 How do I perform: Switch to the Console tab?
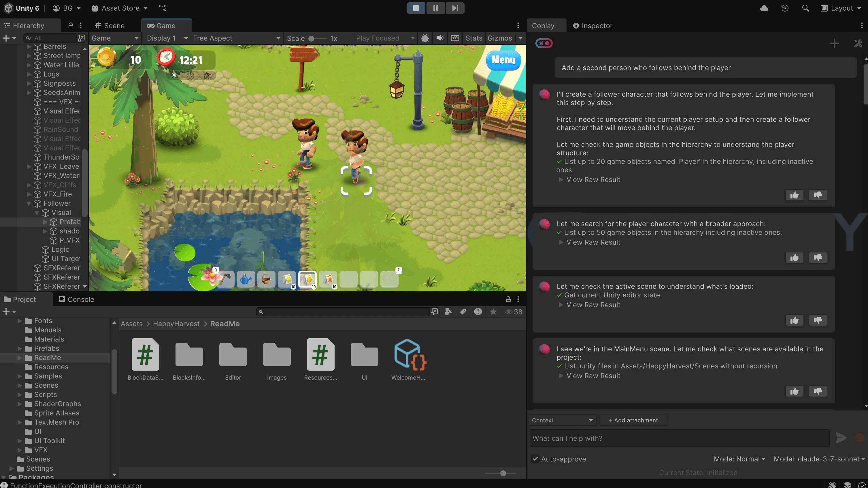(x=76, y=299)
